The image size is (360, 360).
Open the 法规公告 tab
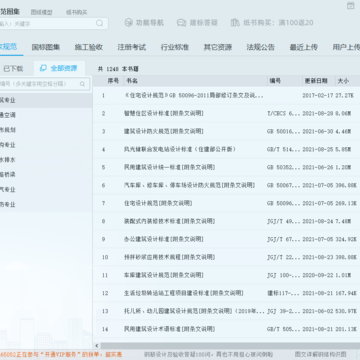(x=261, y=47)
